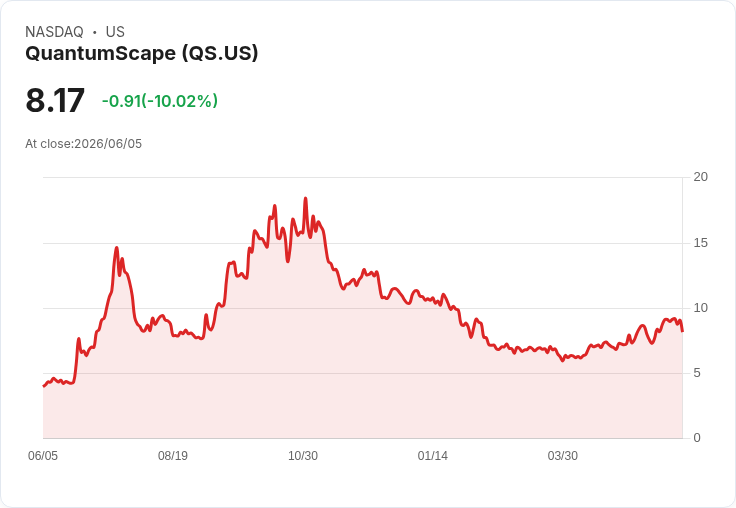Click the 15 y-axis value label

700,243
